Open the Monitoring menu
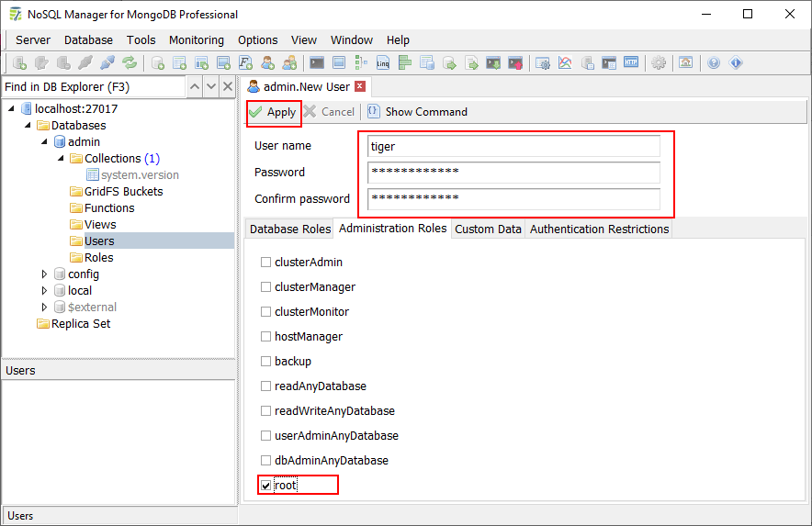The height and width of the screenshot is (526, 812). 196,39
